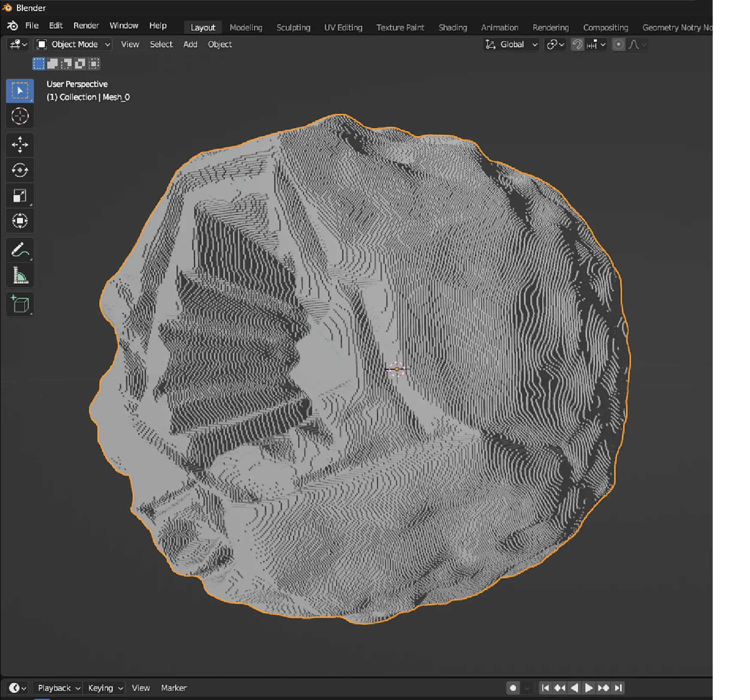Open the Object Mode dropdown
The width and height of the screenshot is (750, 700).
(x=73, y=44)
